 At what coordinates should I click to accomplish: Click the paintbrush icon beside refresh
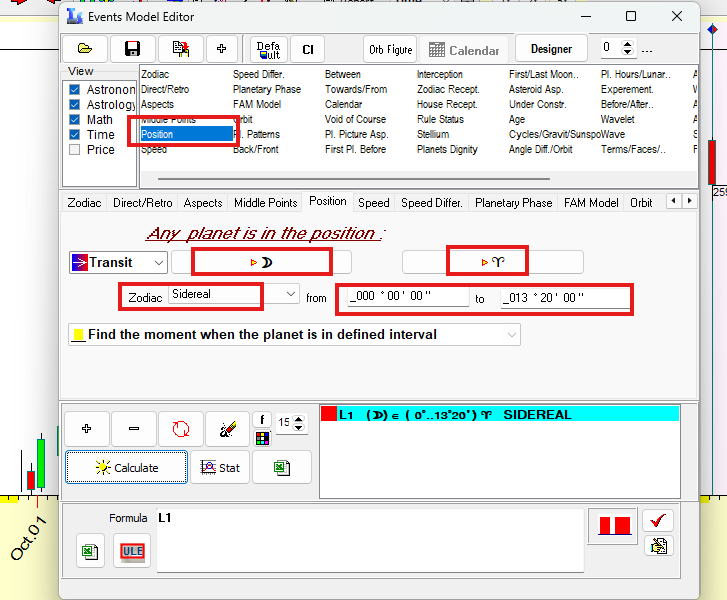(x=227, y=428)
